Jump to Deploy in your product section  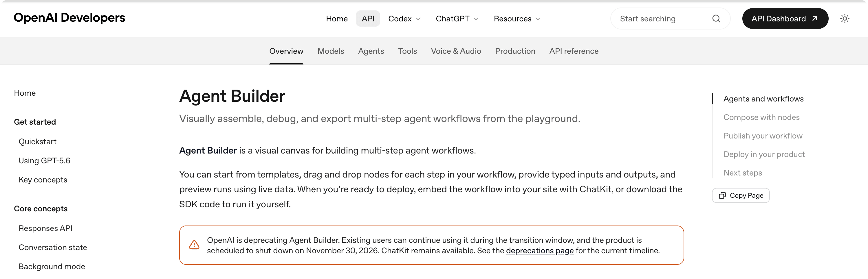[764, 154]
